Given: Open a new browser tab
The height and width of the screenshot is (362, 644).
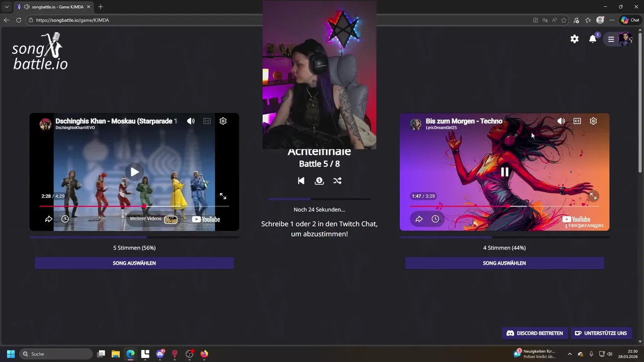Looking at the screenshot, I should click(x=101, y=7).
